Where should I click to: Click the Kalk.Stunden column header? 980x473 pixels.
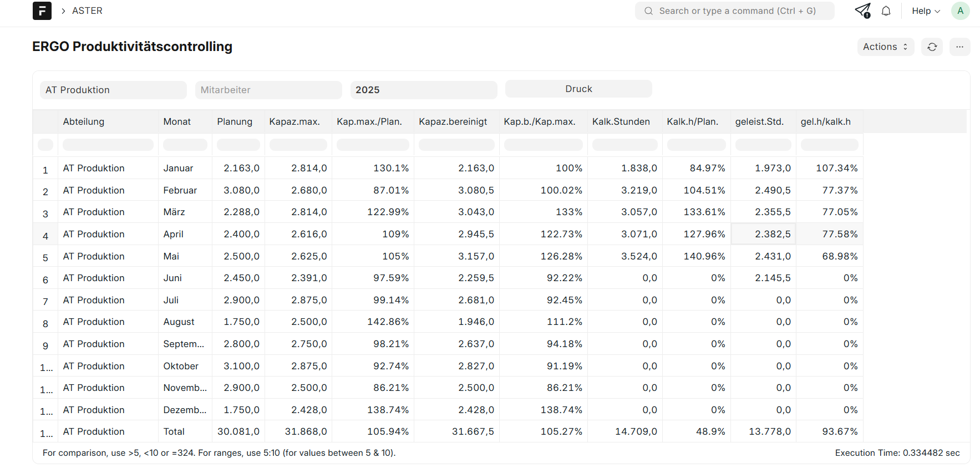tap(621, 121)
